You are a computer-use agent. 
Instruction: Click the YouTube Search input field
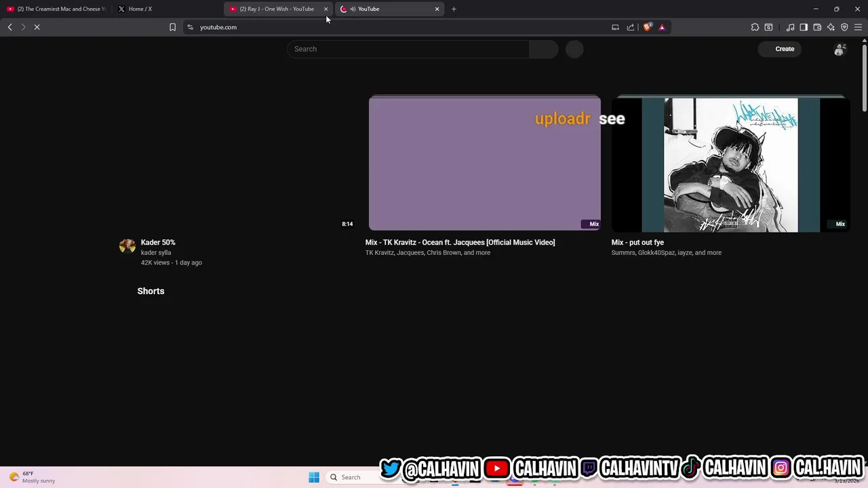408,49
